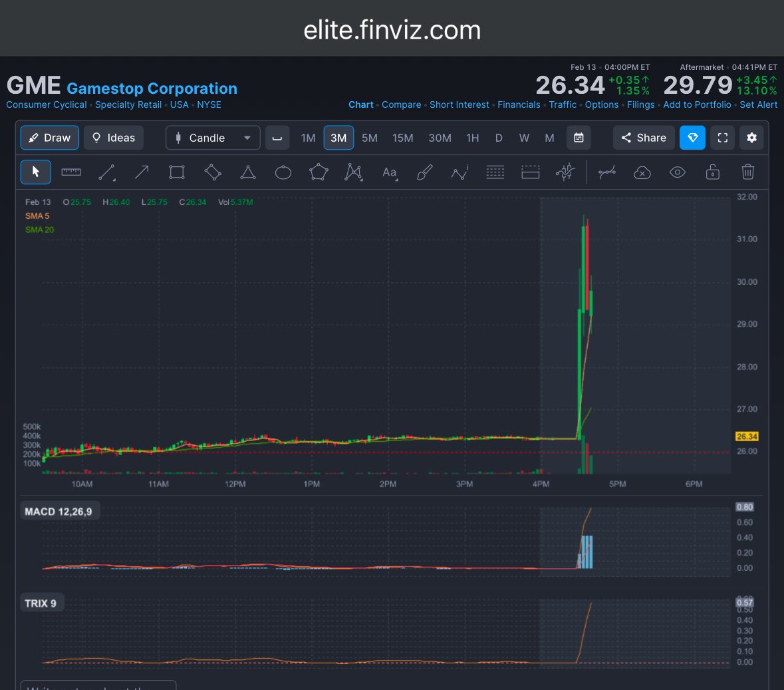Select the ruler measure tool
The height and width of the screenshot is (690, 784).
click(x=71, y=172)
